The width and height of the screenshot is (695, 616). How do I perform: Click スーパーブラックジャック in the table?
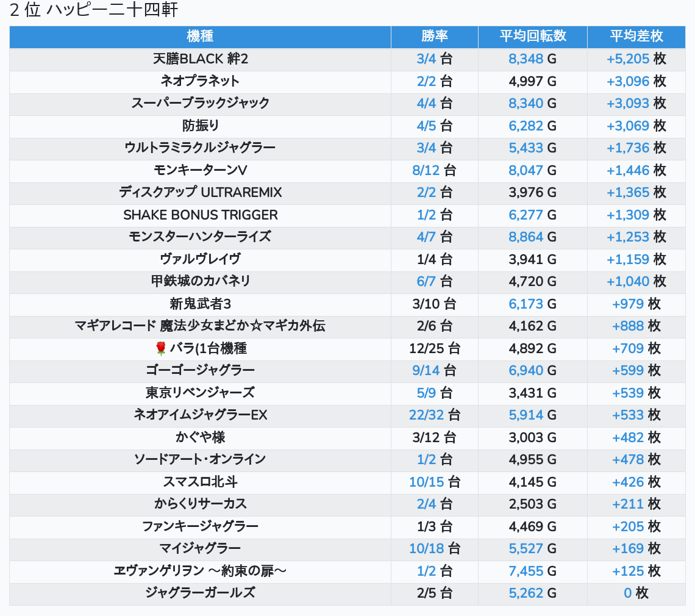[200, 103]
